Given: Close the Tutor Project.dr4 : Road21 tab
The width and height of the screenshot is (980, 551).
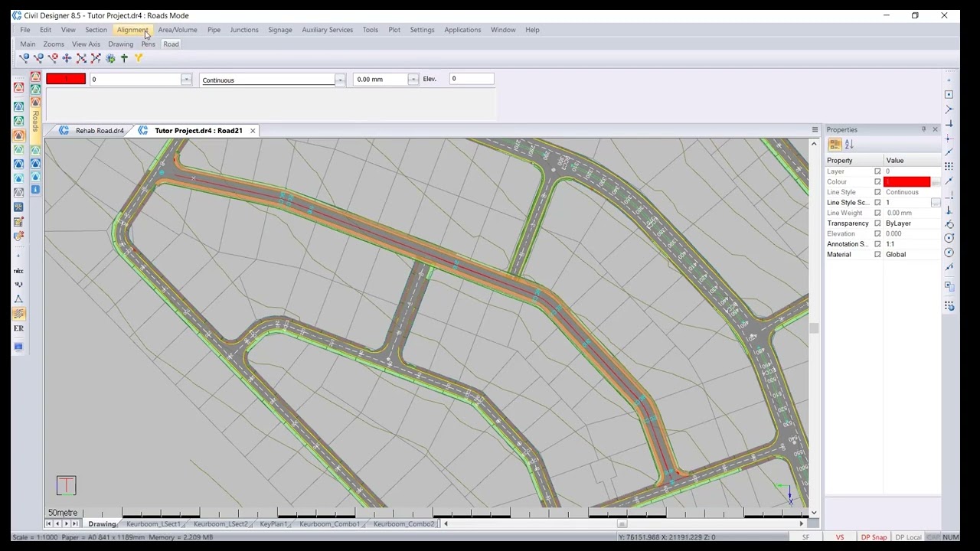Looking at the screenshot, I should [x=253, y=131].
